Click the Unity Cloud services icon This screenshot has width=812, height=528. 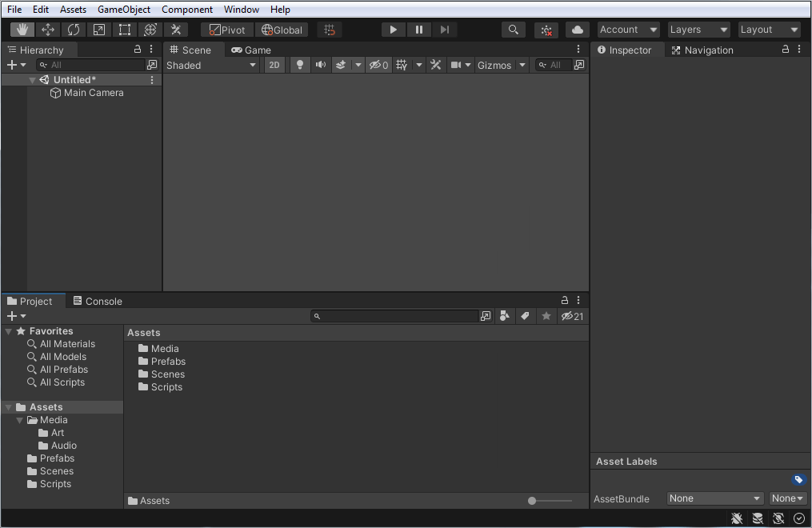pos(577,30)
